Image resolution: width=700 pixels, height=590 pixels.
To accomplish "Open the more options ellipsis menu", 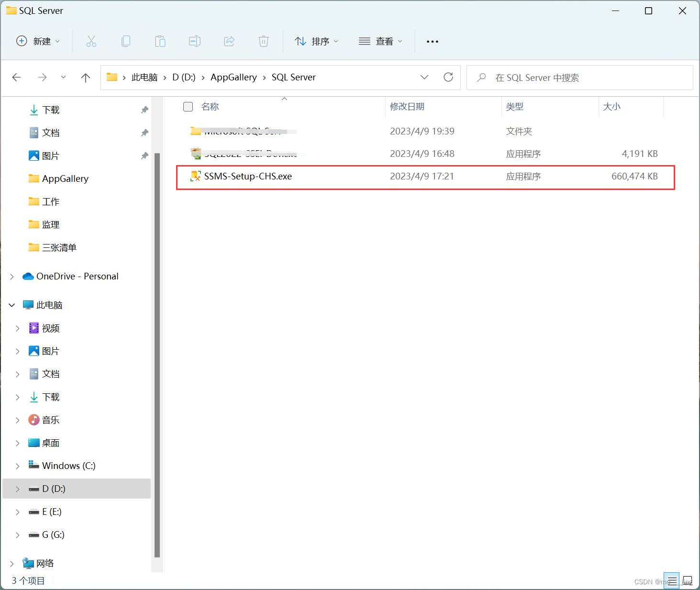I will click(x=433, y=42).
